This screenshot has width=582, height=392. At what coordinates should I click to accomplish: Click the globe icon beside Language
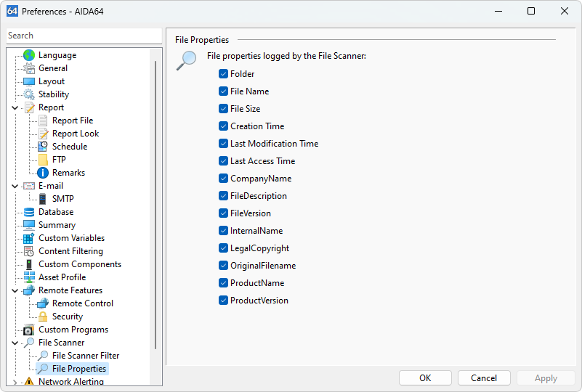pos(29,55)
